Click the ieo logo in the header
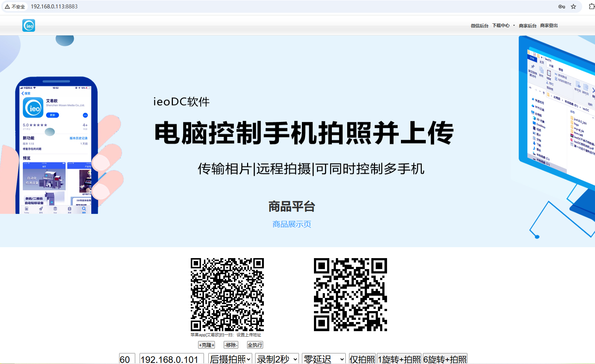Viewport: 595px width, 364px height. [29, 26]
